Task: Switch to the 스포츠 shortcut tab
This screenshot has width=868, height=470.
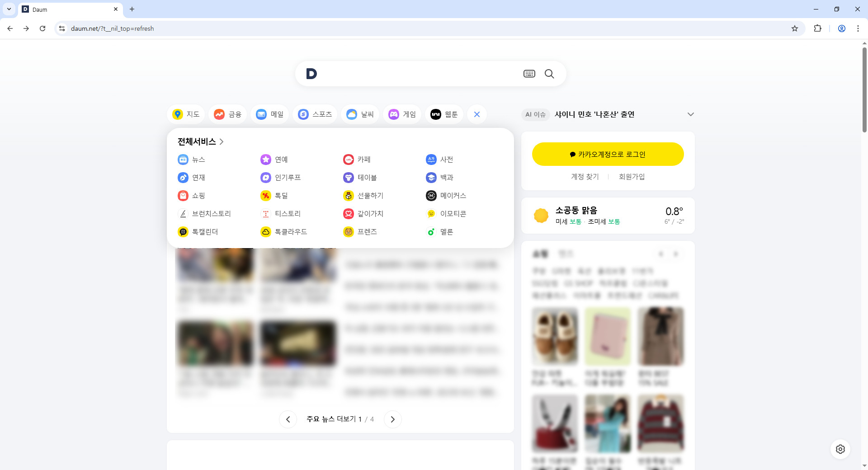Action: (315, 114)
